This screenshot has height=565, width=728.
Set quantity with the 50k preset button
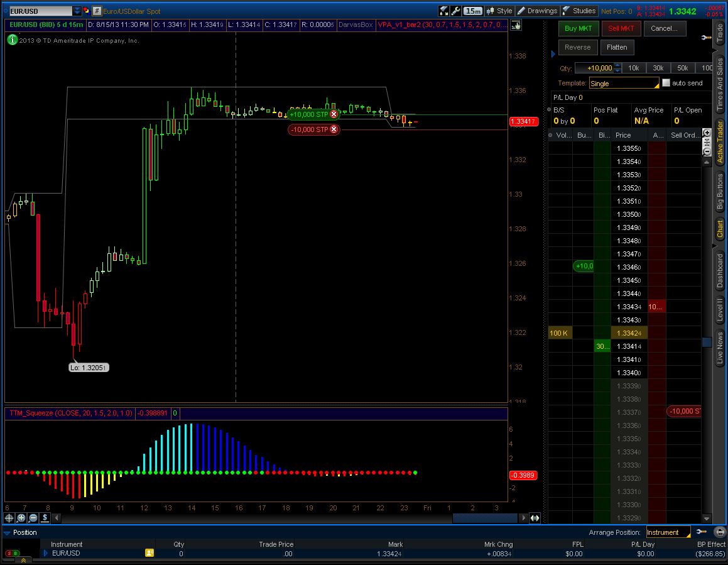pos(683,69)
